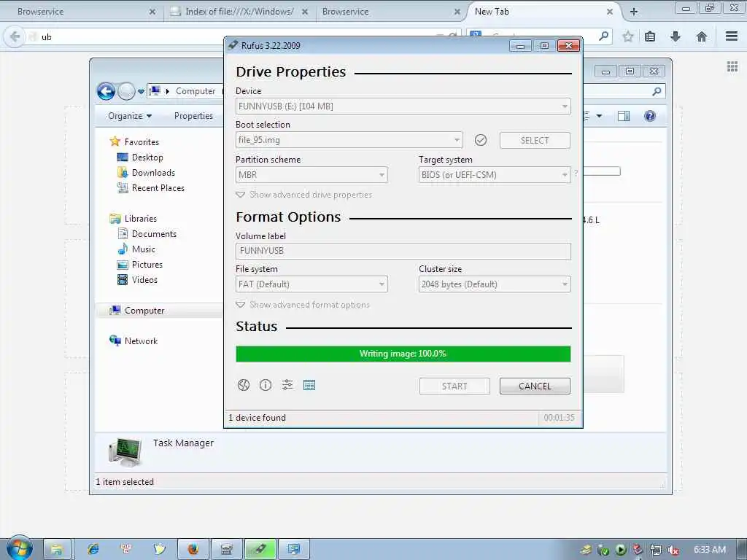Click the network tray icon
This screenshot has height=560, width=747.
click(656, 550)
